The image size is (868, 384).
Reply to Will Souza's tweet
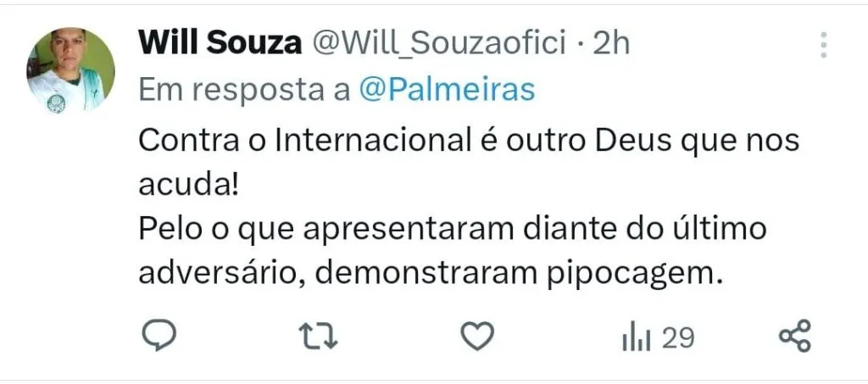(x=159, y=336)
